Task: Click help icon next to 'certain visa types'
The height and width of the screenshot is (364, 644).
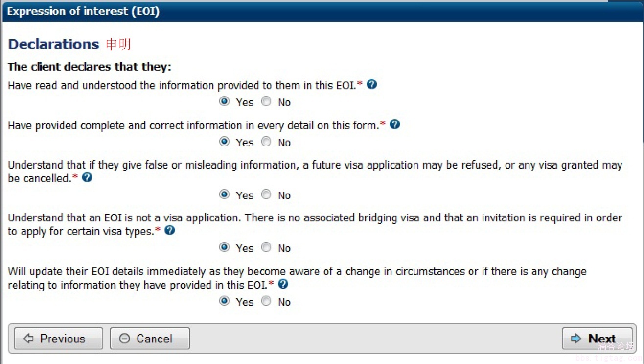Action: click(170, 230)
